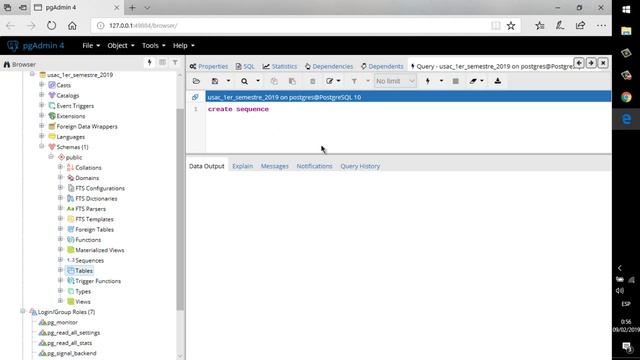Screen dimensions: 640x360
Task: Switch to Statistics tab
Action: (x=280, y=66)
